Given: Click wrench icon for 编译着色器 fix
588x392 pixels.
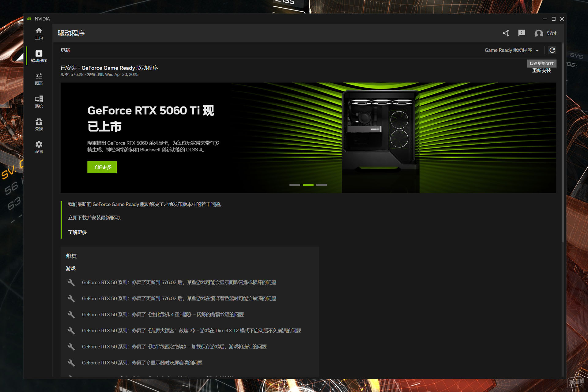Looking at the screenshot, I should pos(71,299).
